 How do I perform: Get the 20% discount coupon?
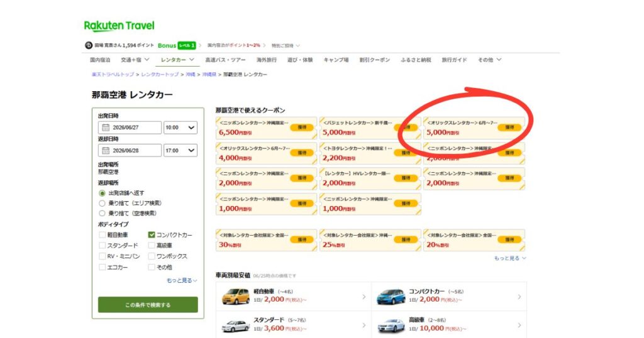point(509,240)
